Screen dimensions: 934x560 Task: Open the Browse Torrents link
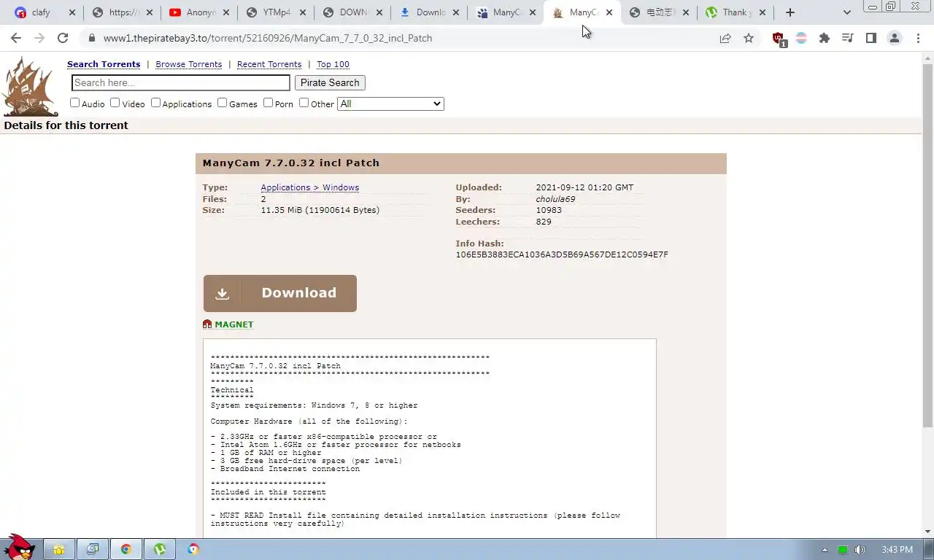[x=188, y=64]
